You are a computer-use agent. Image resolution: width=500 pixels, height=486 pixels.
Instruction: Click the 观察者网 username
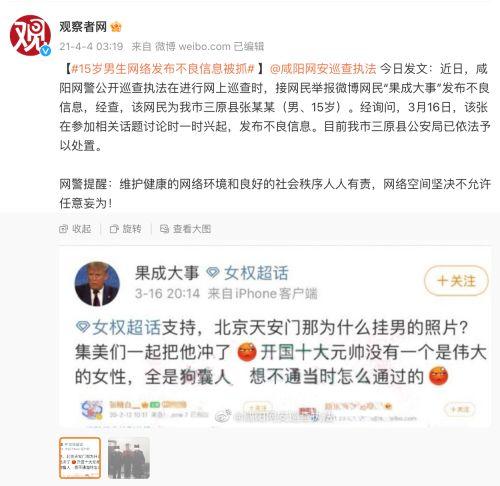83,27
